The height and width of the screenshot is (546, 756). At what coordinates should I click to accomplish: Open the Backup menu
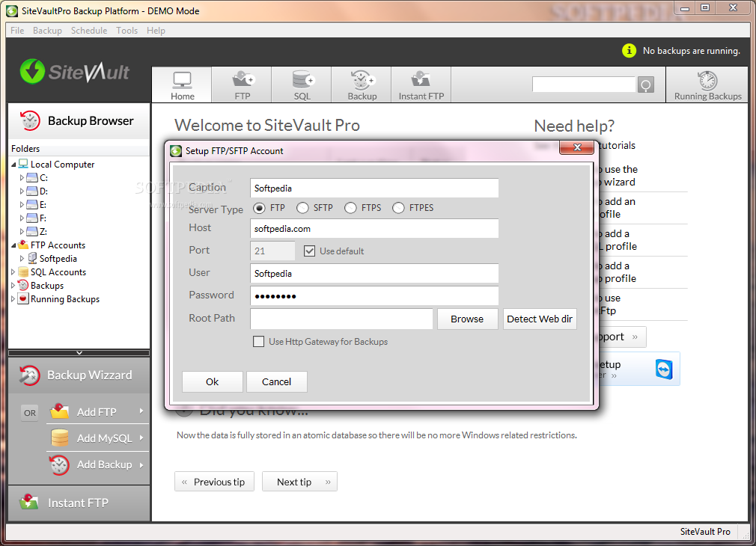coord(47,31)
